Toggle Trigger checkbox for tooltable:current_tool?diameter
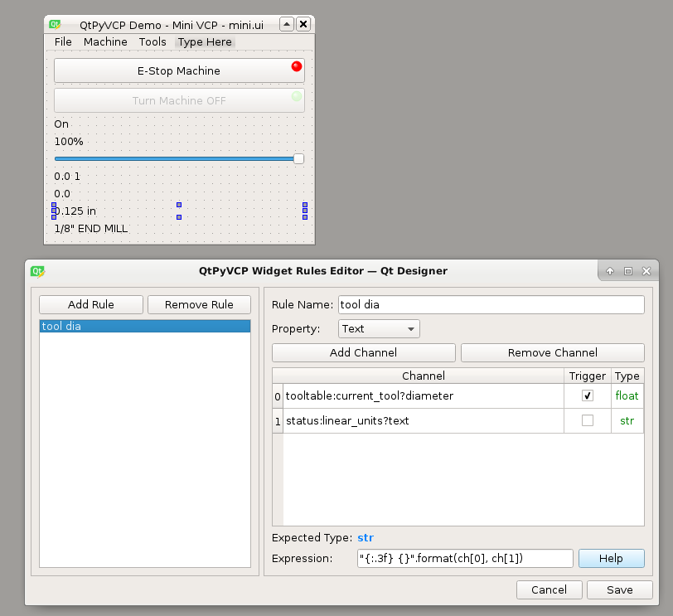 pos(588,395)
